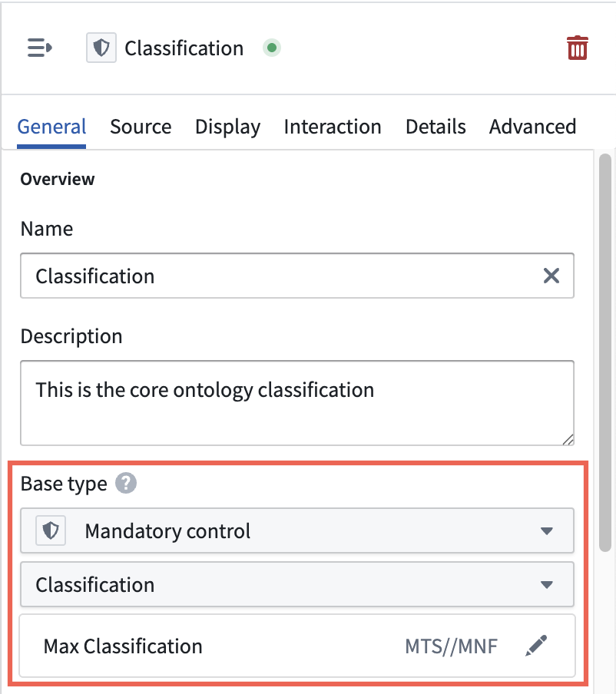
Task: Switch to the Source tab
Action: point(141,127)
